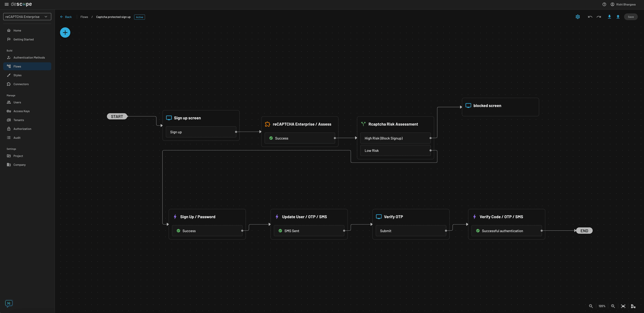This screenshot has width=644, height=313.
Task: Click the blue add step plus button
Action: (x=65, y=33)
